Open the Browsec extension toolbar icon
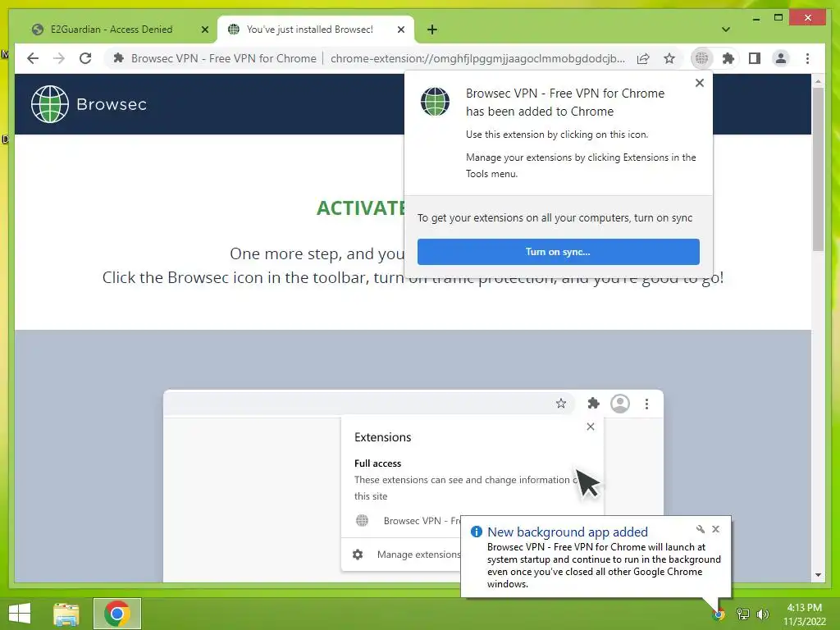The width and height of the screenshot is (840, 630). [701, 58]
